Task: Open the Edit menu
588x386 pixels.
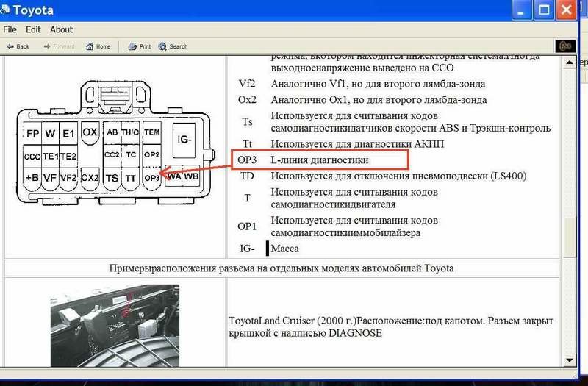Action: [33, 29]
